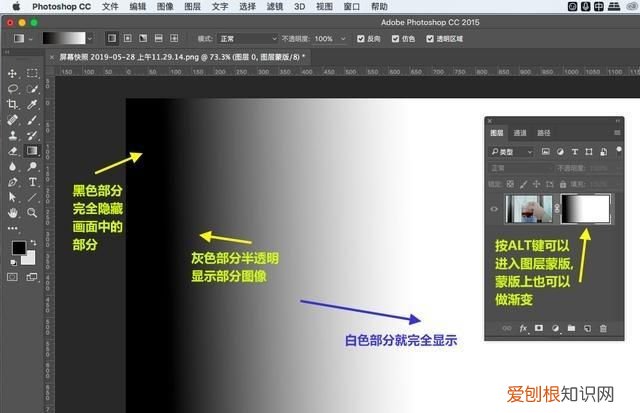Switch to the 通道 (Channels) tab
Viewport: 640px width, 413px height.
(520, 133)
